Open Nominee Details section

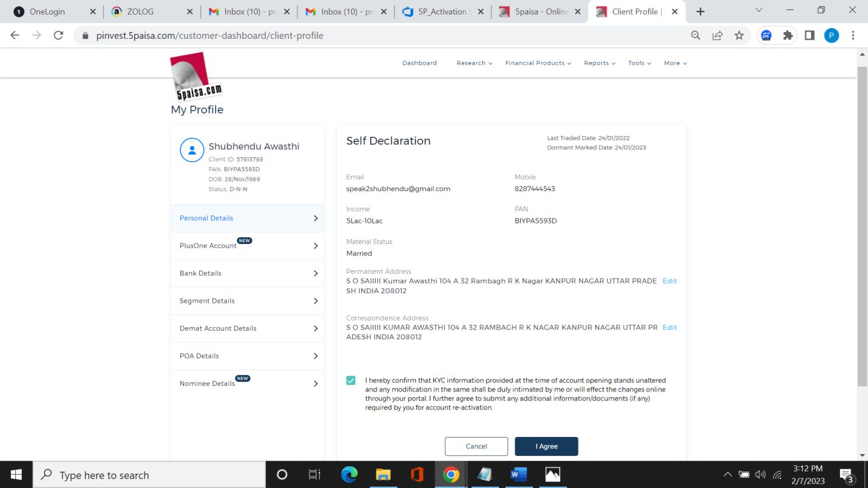tap(247, 384)
